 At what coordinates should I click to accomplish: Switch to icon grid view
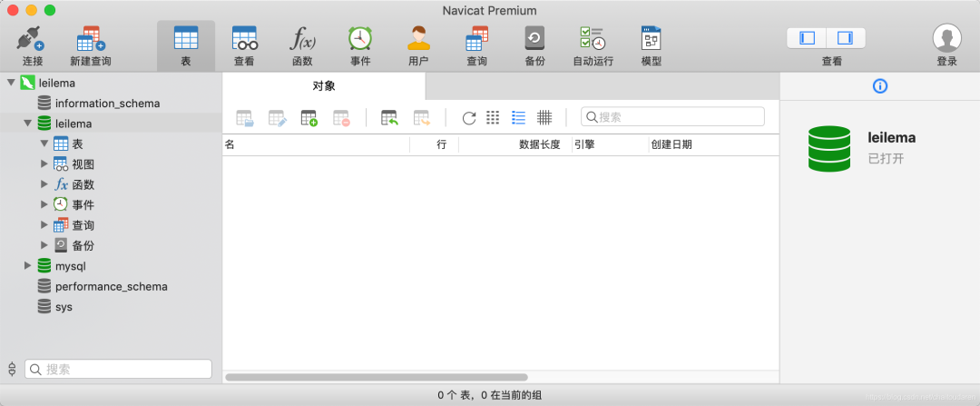pos(493,117)
